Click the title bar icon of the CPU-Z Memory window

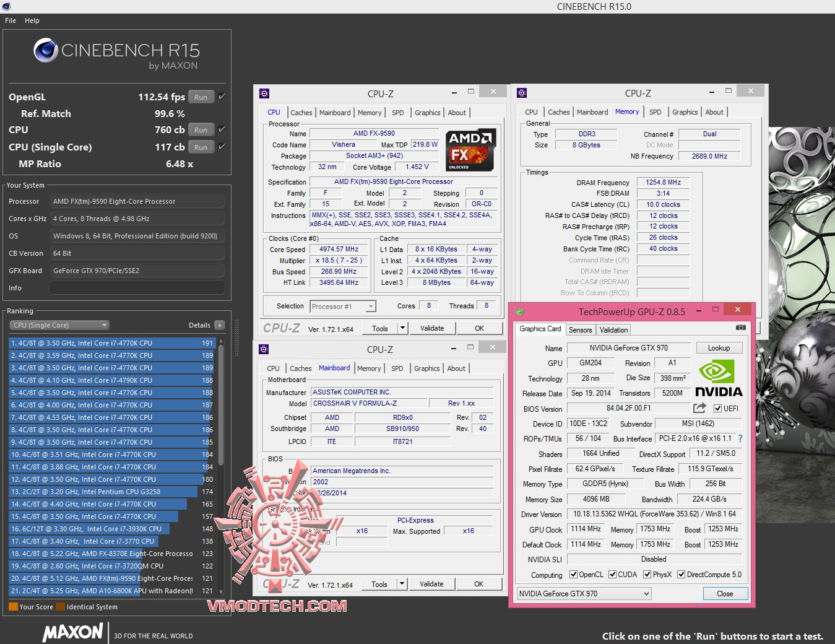pos(522,93)
